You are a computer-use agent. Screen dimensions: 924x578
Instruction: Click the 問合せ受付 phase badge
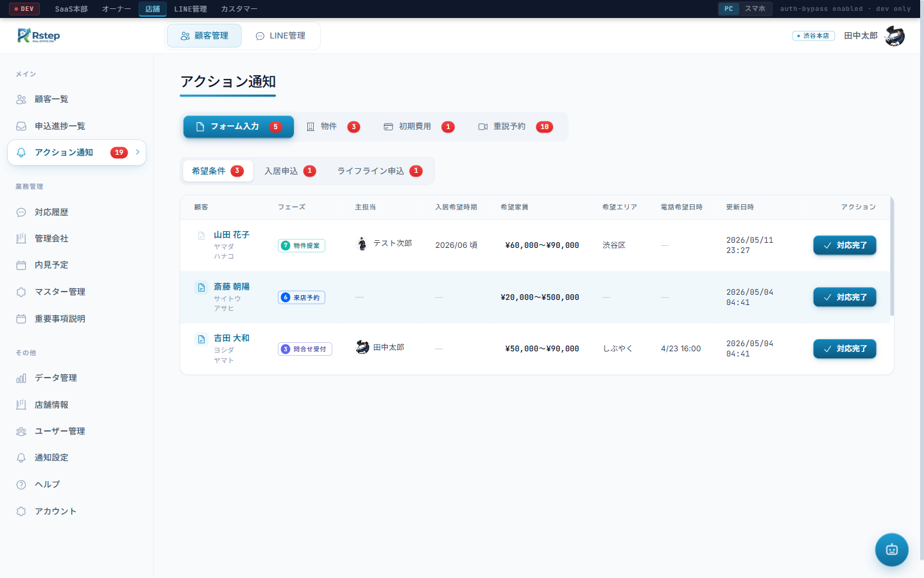305,349
